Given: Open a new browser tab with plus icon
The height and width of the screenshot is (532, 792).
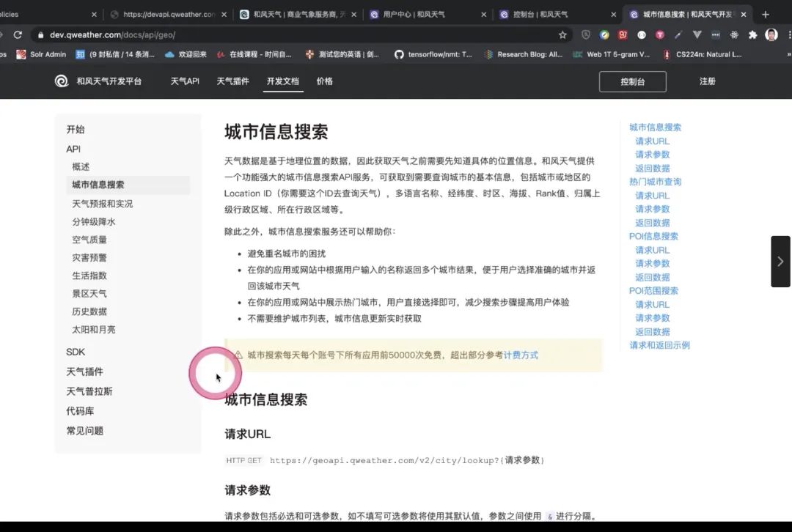Looking at the screenshot, I should [x=765, y=15].
